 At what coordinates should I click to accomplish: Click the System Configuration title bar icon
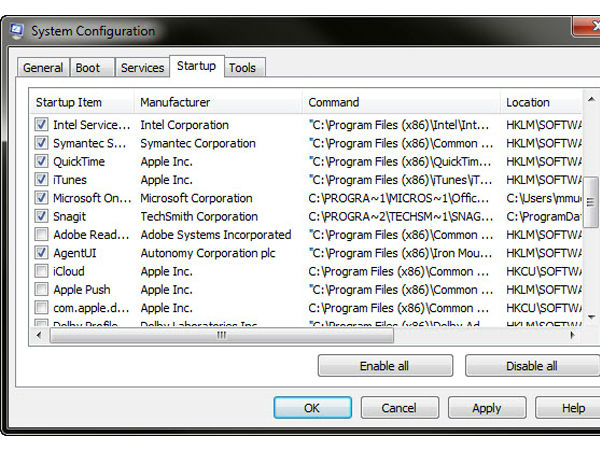click(x=16, y=30)
